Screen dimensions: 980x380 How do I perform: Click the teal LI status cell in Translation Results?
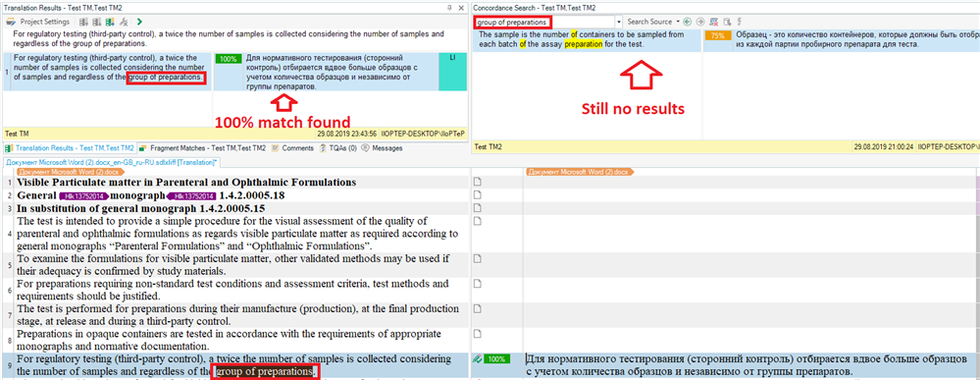452,71
